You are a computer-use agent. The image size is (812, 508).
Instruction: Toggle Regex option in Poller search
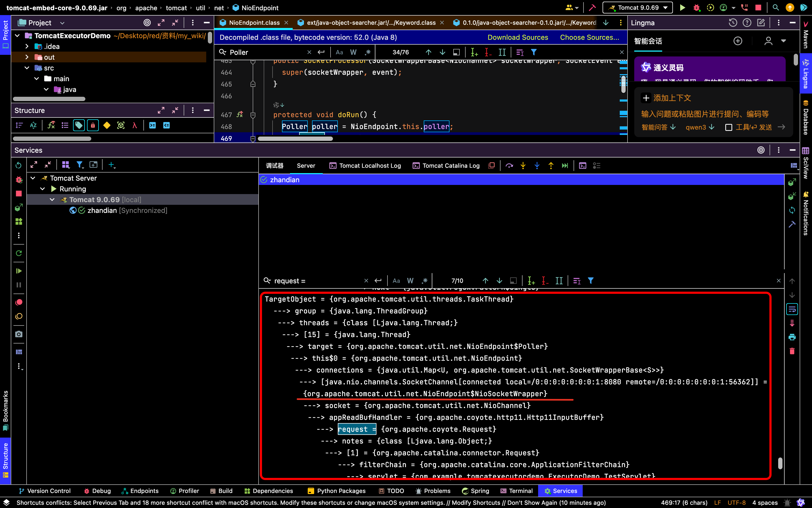pos(368,52)
